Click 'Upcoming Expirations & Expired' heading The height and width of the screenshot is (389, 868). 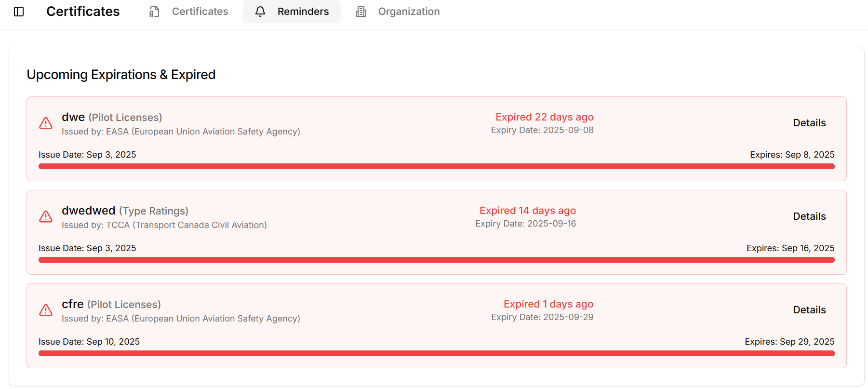121,75
